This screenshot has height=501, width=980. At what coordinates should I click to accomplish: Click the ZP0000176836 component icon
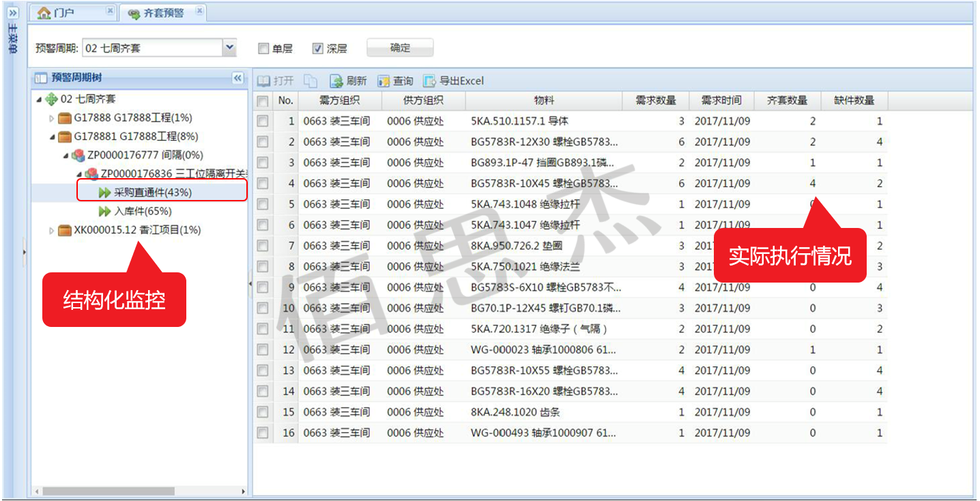click(x=91, y=174)
